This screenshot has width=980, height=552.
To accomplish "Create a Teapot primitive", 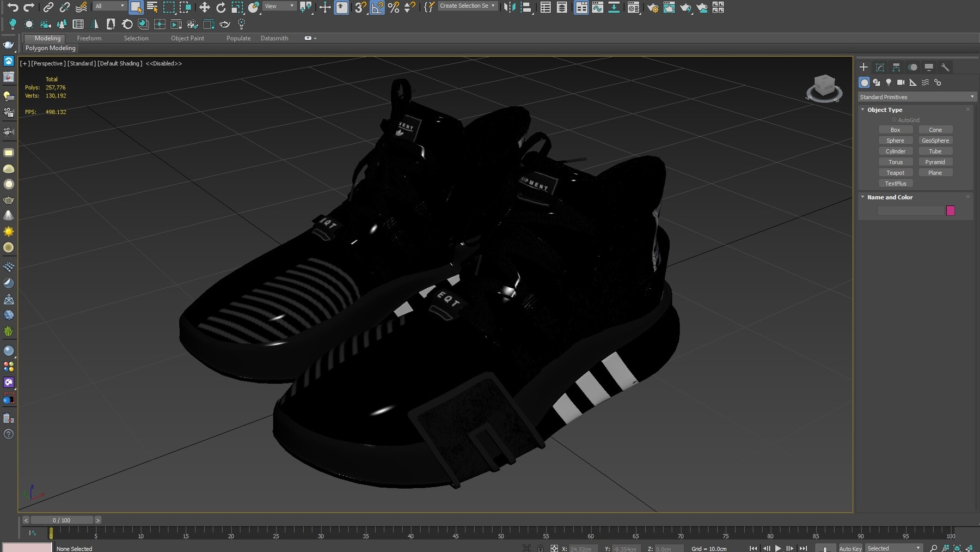I will (x=896, y=172).
